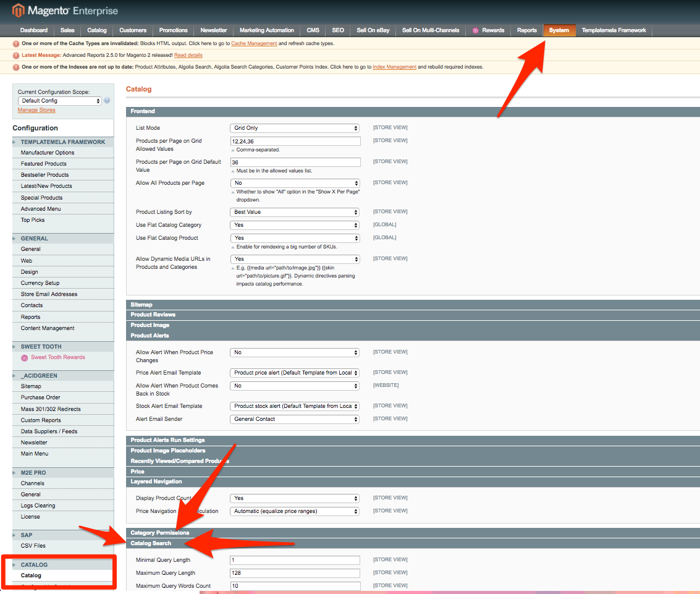Click the Minimal Query Length field

(x=295, y=560)
